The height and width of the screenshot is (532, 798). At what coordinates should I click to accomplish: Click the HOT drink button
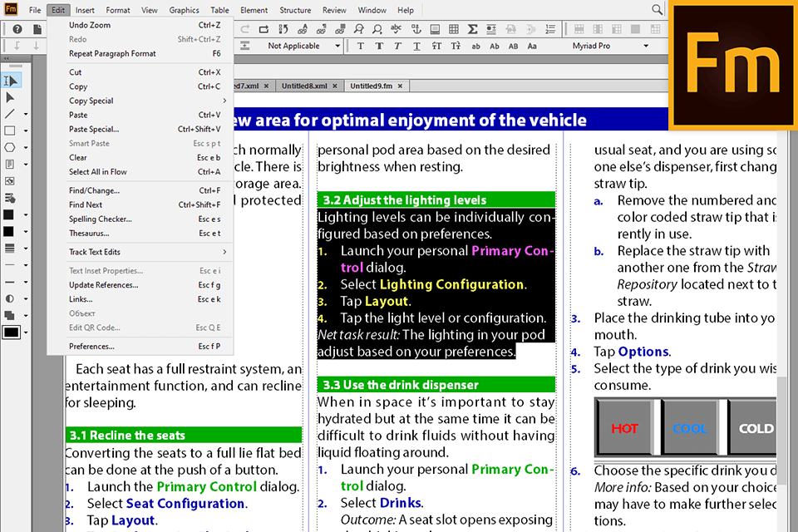pos(624,428)
